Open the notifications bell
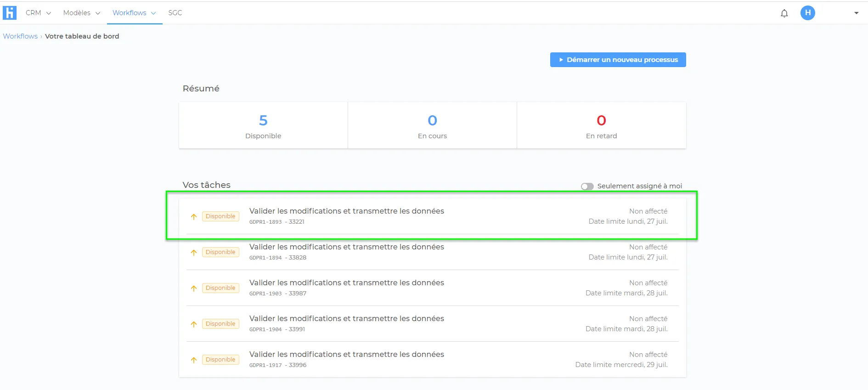Image resolution: width=868 pixels, height=390 pixels. pyautogui.click(x=784, y=13)
